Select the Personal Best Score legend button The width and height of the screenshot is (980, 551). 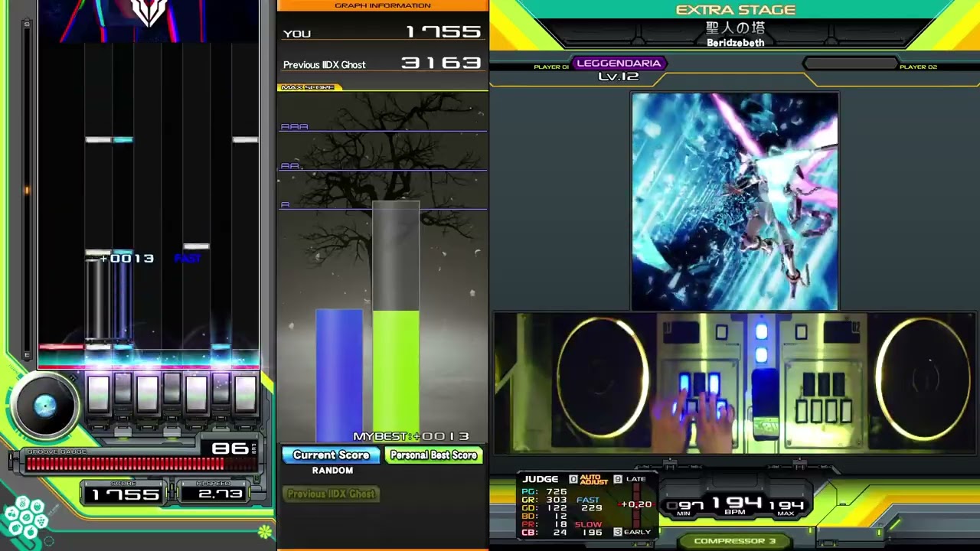(433, 455)
